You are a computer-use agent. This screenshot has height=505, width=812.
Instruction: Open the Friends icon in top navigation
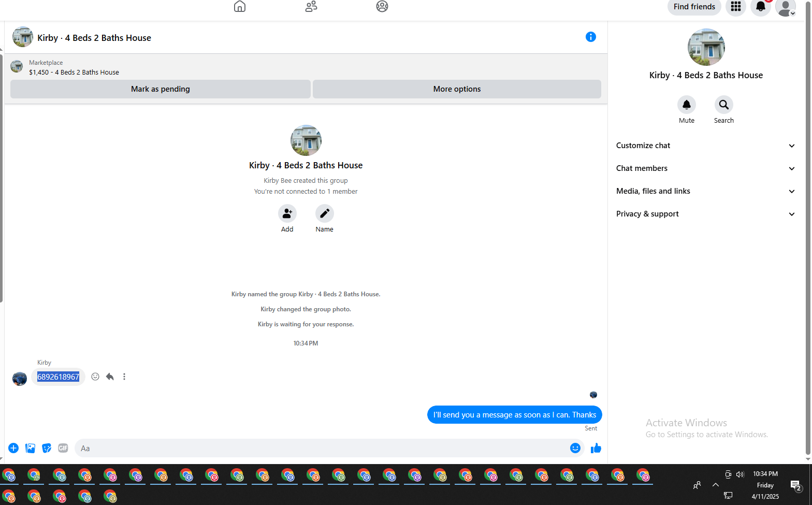point(311,6)
